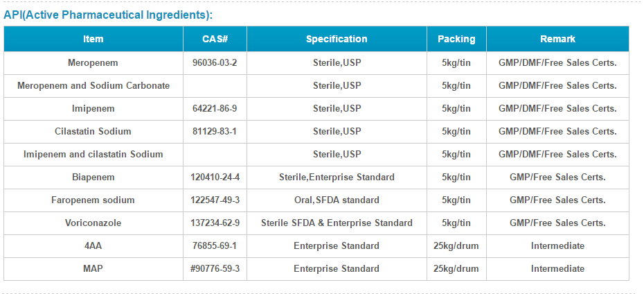
Task: Click CAS number 96036-03-2
Action: tap(215, 63)
